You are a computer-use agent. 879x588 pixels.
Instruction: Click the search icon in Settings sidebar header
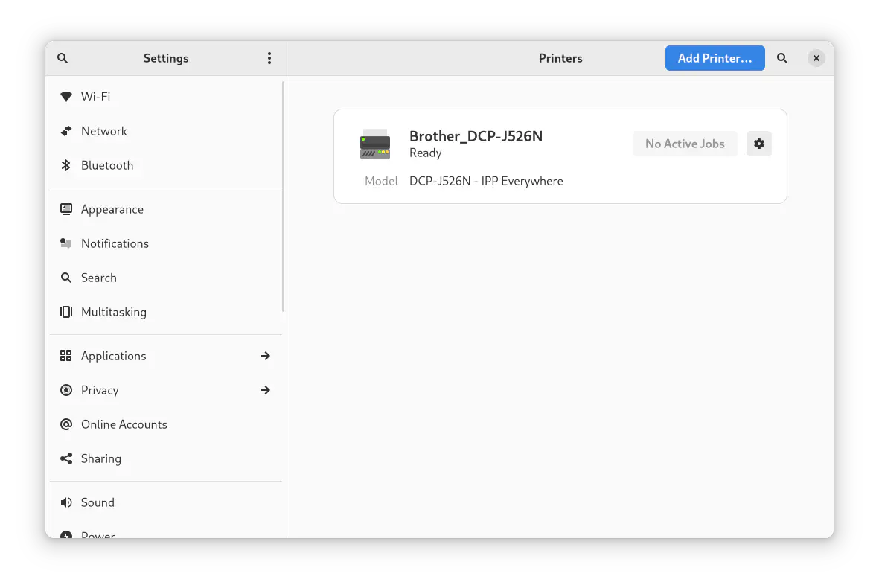click(x=63, y=58)
